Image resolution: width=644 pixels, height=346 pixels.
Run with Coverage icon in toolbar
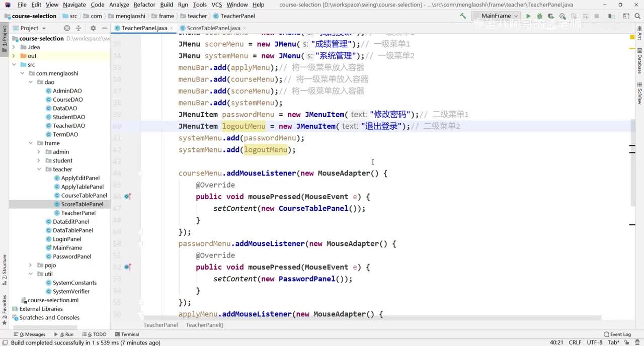click(x=550, y=16)
